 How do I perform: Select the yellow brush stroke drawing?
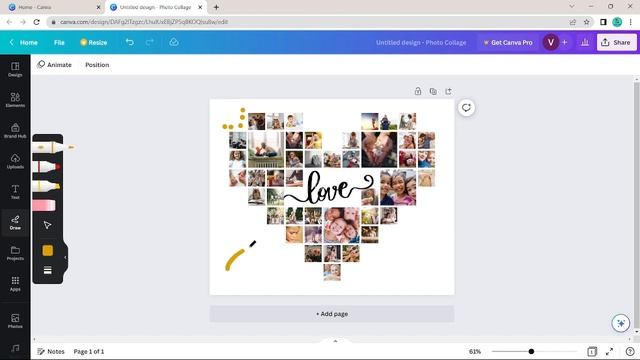point(236,260)
